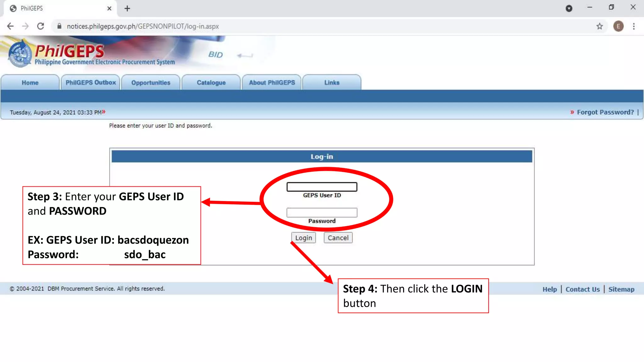
Task: Focus the GEPS User ID field
Action: pyautogui.click(x=322, y=187)
